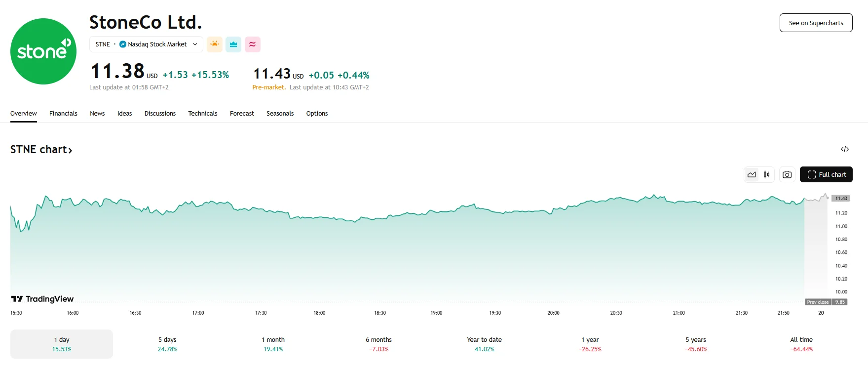868x372 pixels.
Task: Click the Prev close price label
Action: (818, 302)
